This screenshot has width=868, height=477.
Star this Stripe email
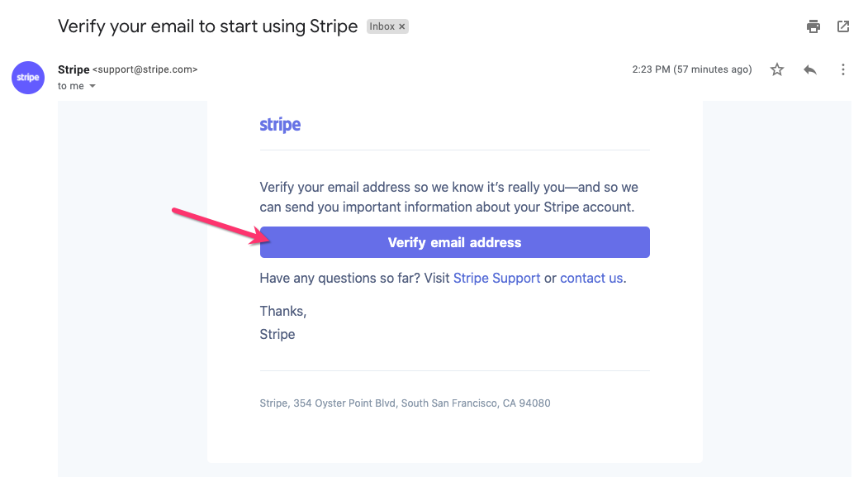coord(777,70)
